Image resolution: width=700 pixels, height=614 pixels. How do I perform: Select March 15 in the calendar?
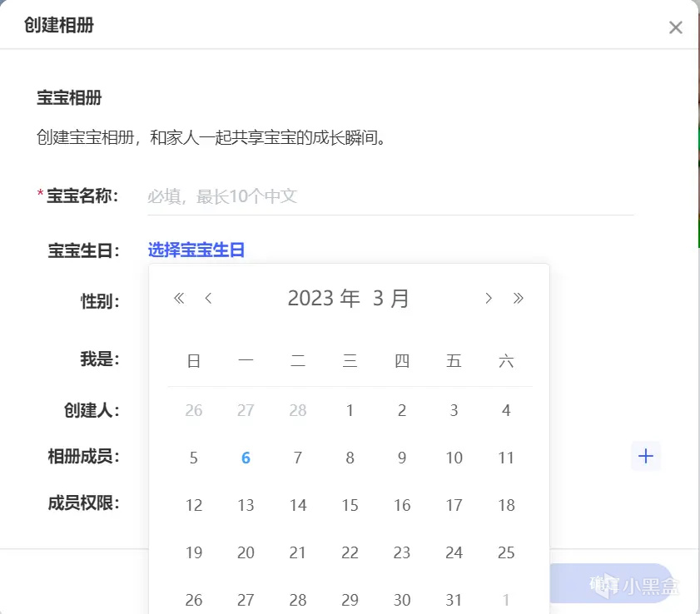[x=350, y=505]
